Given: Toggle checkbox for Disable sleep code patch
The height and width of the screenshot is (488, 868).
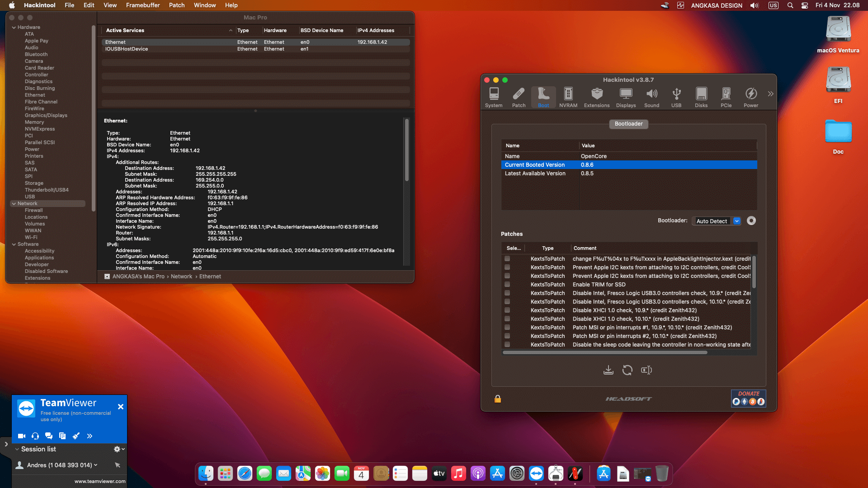Looking at the screenshot, I should click(507, 344).
